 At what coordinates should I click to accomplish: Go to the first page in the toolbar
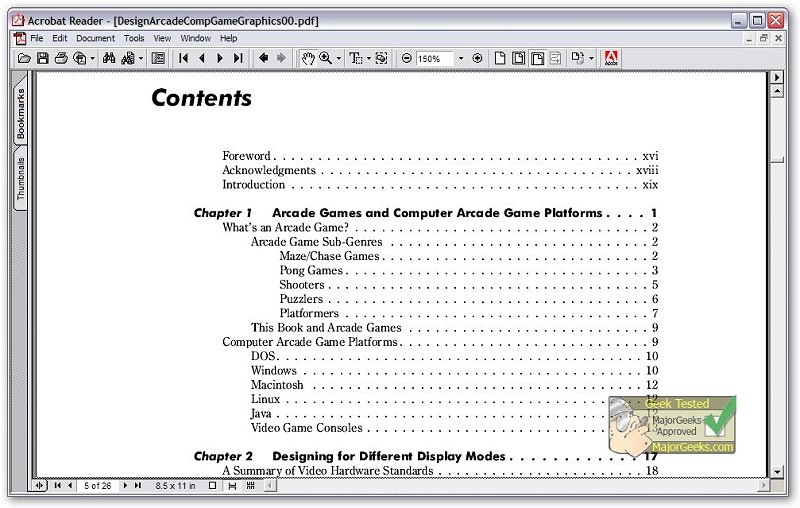[x=183, y=58]
